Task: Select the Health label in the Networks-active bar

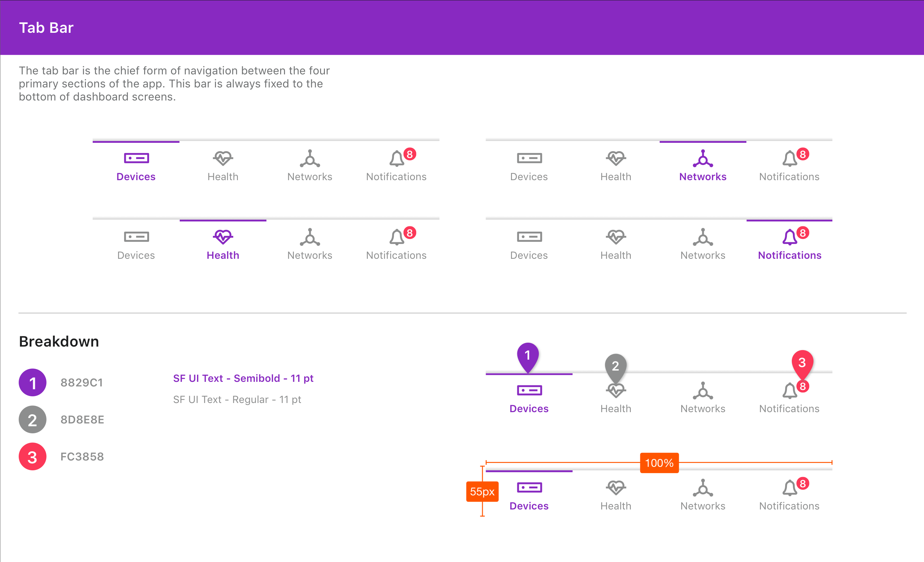Action: coord(616,177)
